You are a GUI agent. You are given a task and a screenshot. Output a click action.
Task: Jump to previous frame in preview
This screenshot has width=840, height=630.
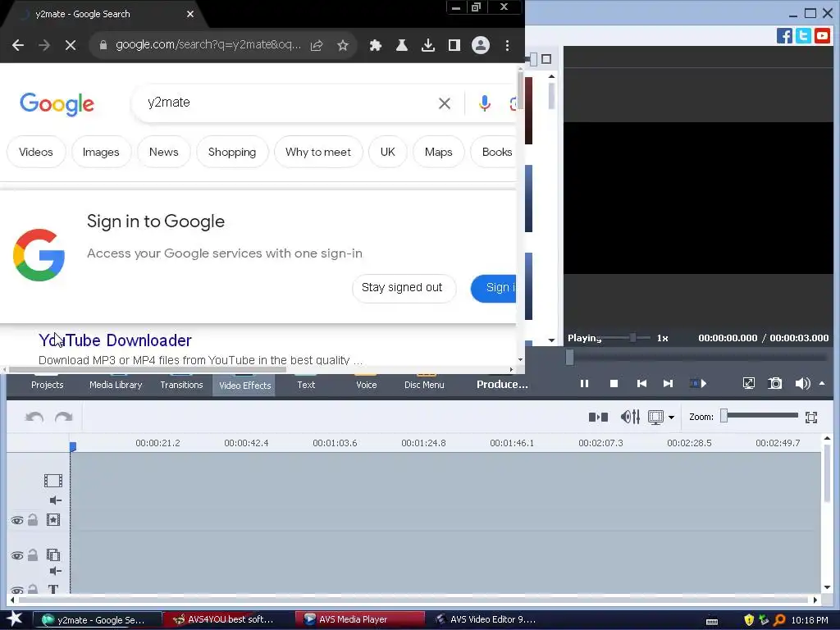(641, 384)
